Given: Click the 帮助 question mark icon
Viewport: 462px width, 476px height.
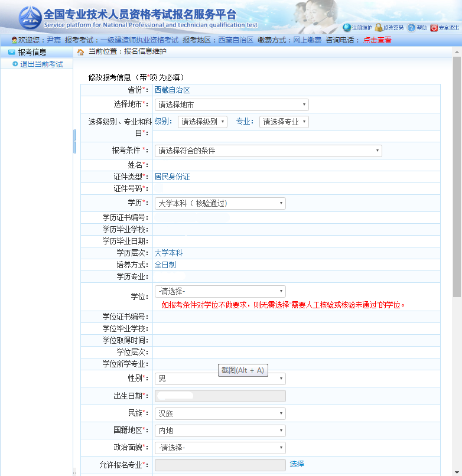Looking at the screenshot, I should [411, 28].
